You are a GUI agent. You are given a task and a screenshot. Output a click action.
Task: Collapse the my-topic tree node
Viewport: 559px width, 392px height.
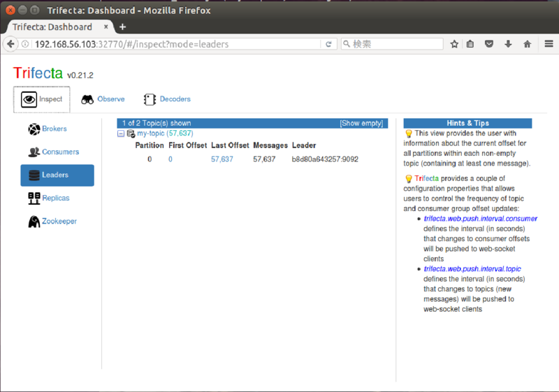[x=121, y=133]
